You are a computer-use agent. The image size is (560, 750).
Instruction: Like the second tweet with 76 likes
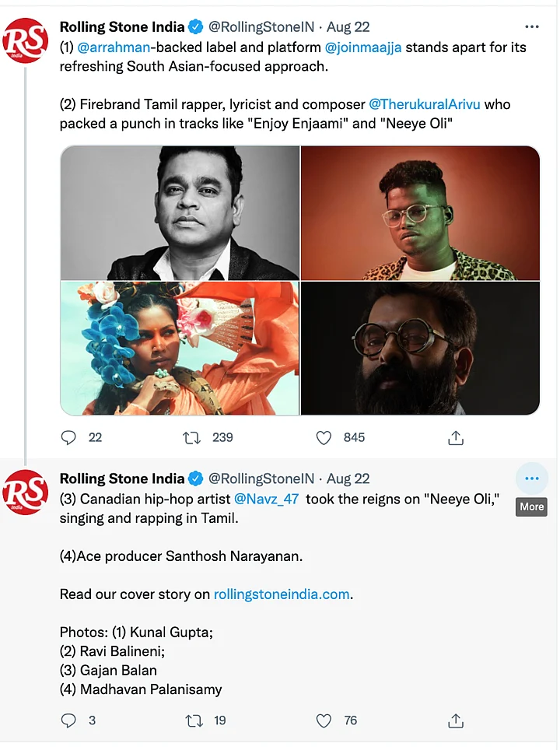coord(324,720)
